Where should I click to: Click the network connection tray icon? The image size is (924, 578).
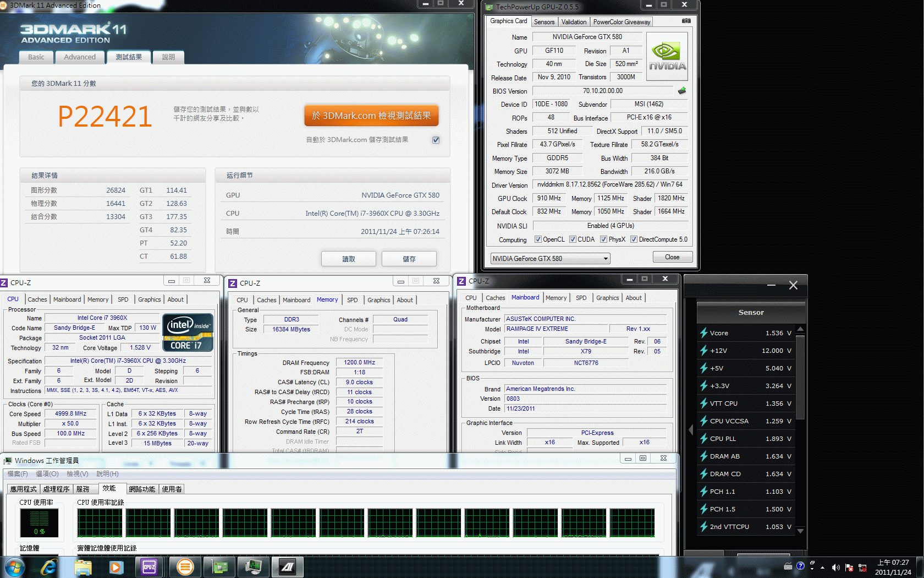pyautogui.click(x=862, y=568)
